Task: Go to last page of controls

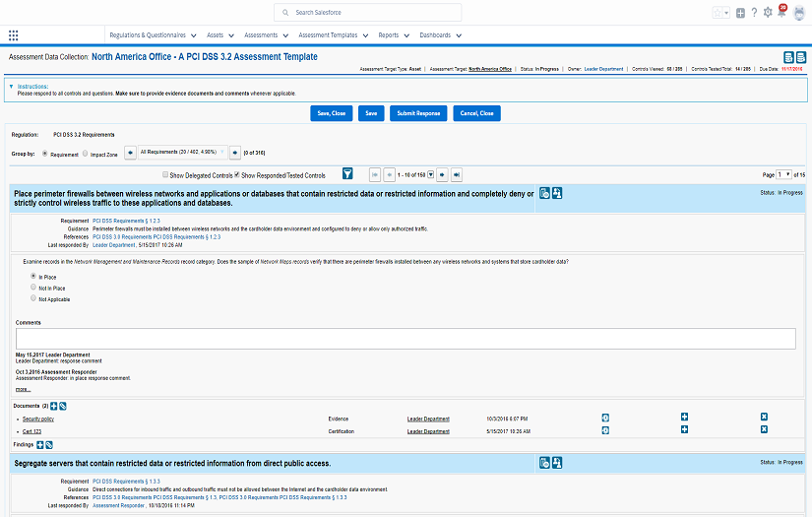Action: [x=457, y=175]
